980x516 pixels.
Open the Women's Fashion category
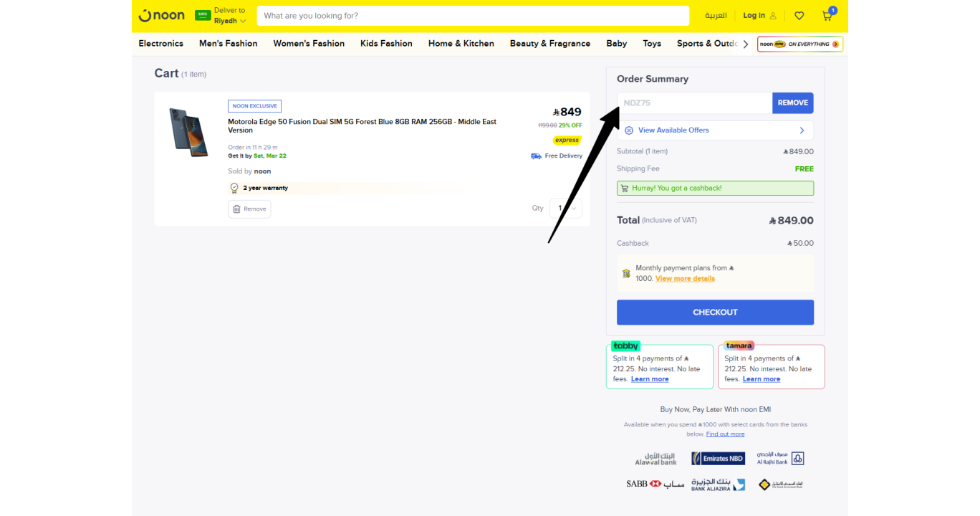click(309, 44)
